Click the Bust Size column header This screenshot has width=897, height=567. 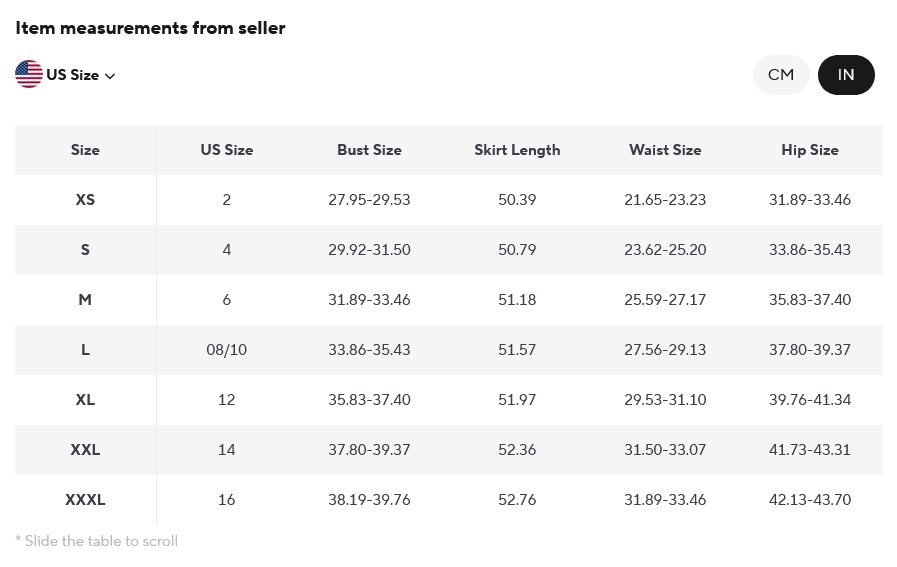(x=369, y=150)
